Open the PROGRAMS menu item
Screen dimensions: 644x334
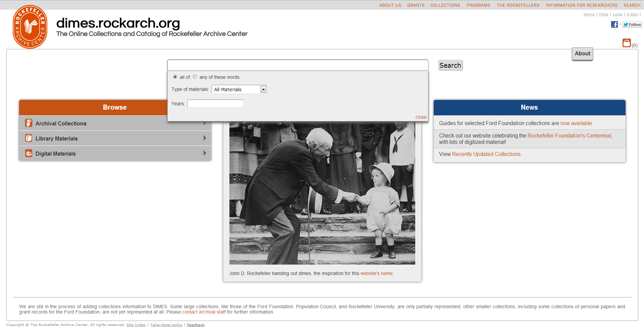point(478,5)
